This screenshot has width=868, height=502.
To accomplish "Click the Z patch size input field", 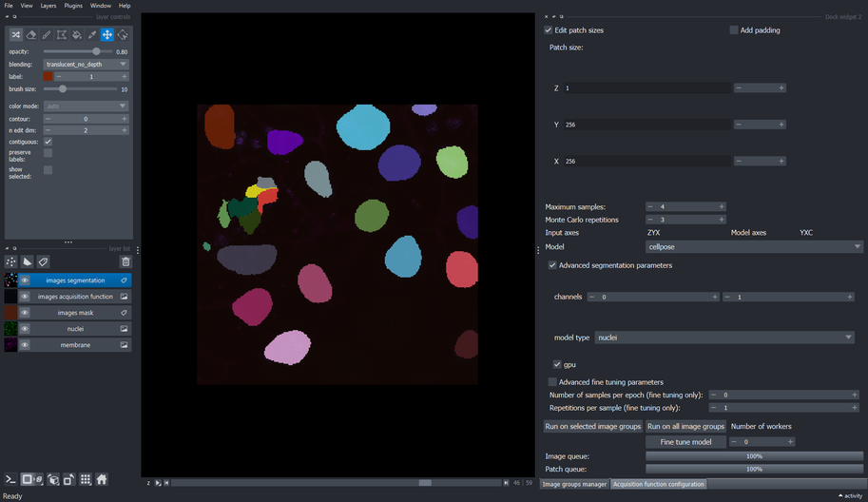I will tap(646, 88).
